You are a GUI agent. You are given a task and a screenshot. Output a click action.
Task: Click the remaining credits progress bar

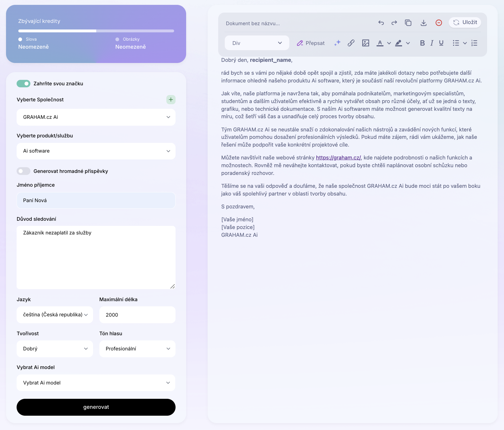point(96,31)
